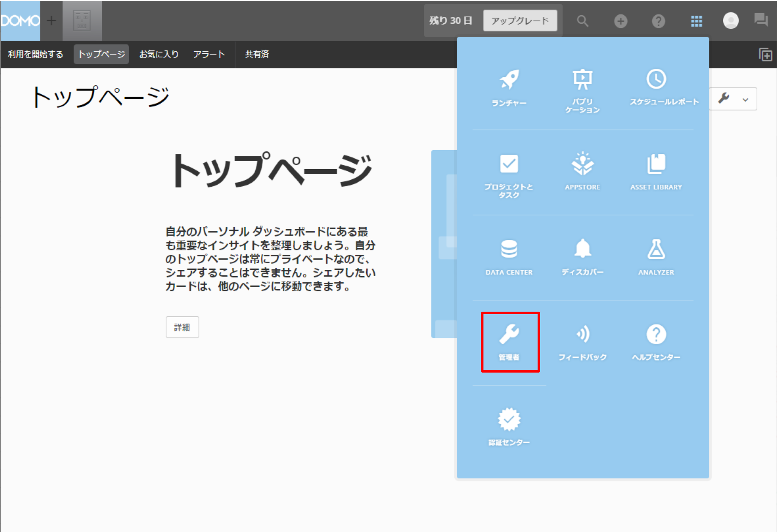Click the small トップページ page title

click(101, 96)
